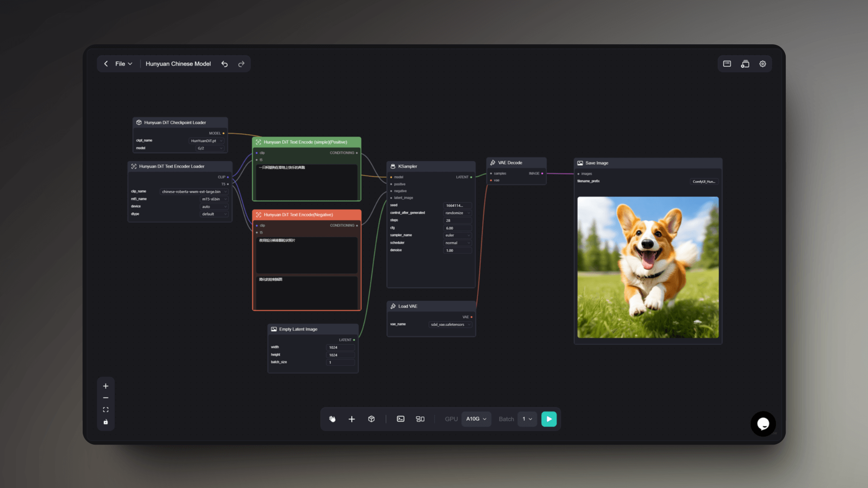Click the steps value field
This screenshot has height=488, width=868.
click(x=458, y=221)
